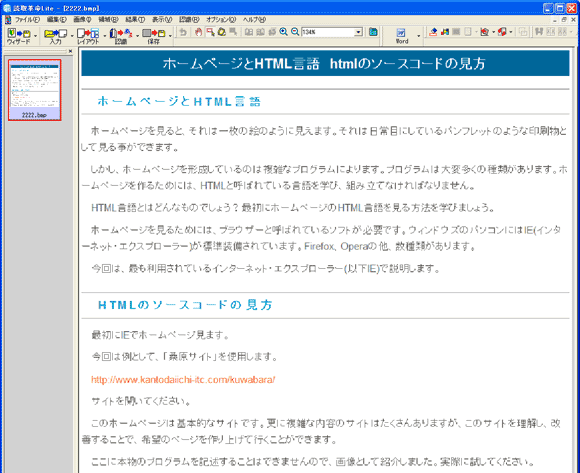This screenshot has width=580, height=473.
Task: Click the zoom out magnifier icon
Action: (x=295, y=32)
